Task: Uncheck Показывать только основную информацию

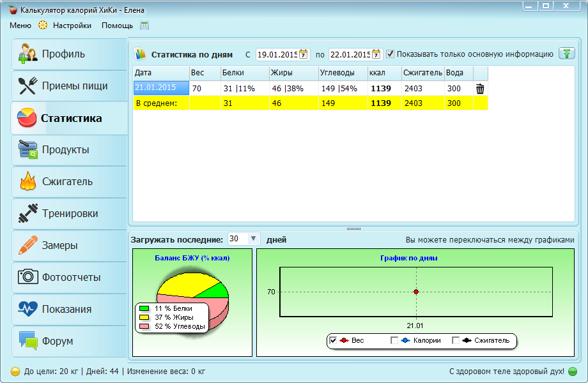Action: coord(391,54)
